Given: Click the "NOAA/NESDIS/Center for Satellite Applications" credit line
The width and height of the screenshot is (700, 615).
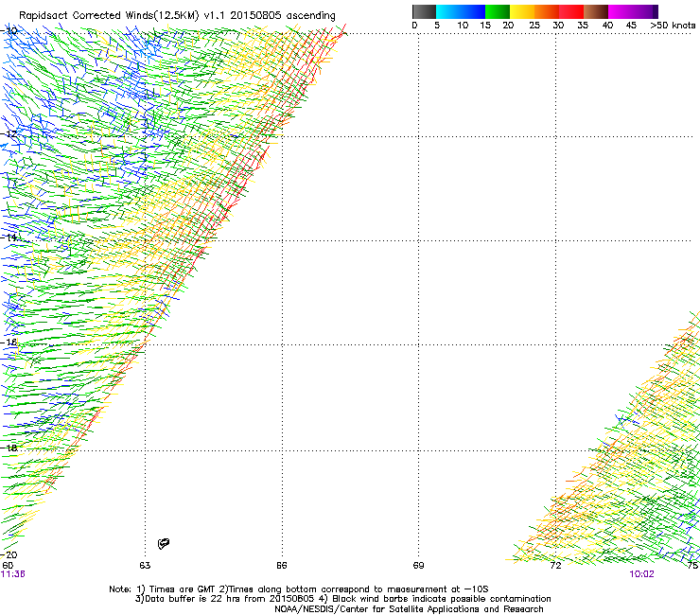Looking at the screenshot, I should pyautogui.click(x=409, y=609).
